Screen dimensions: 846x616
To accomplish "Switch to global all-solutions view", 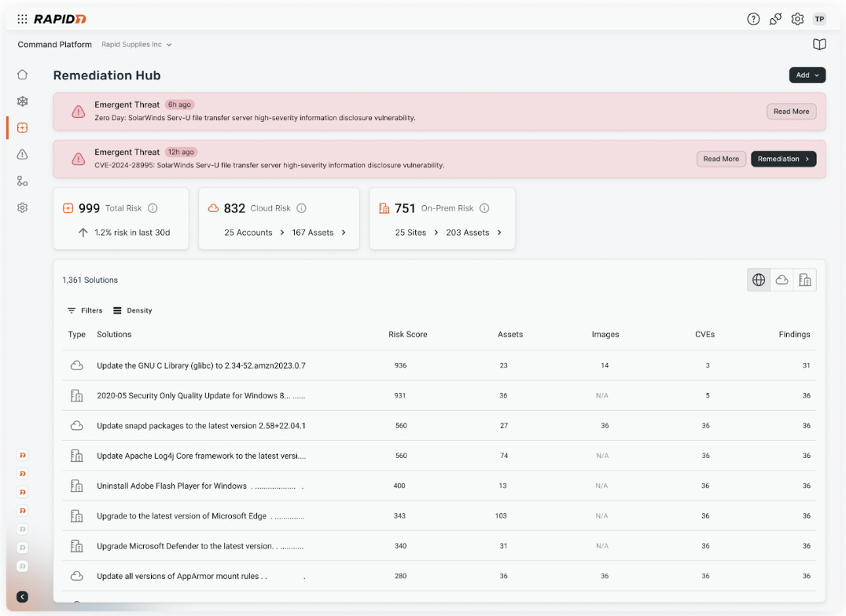I will coord(759,280).
